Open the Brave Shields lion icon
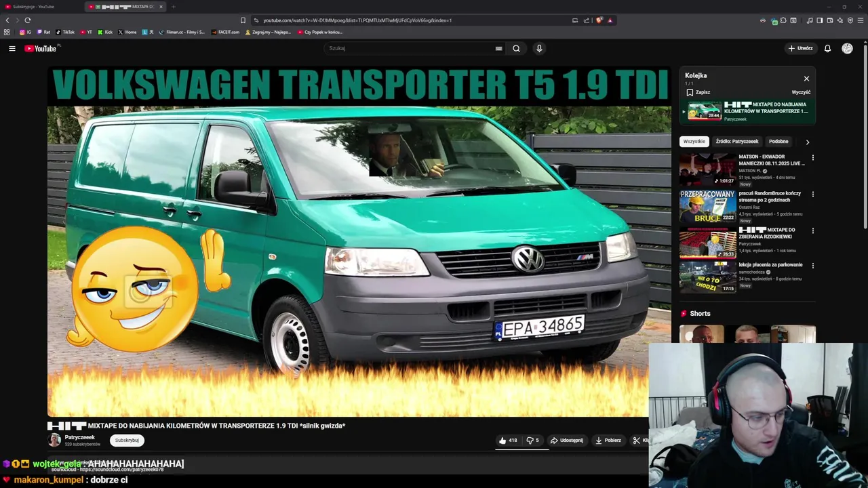The image size is (868, 488). pyautogui.click(x=599, y=20)
